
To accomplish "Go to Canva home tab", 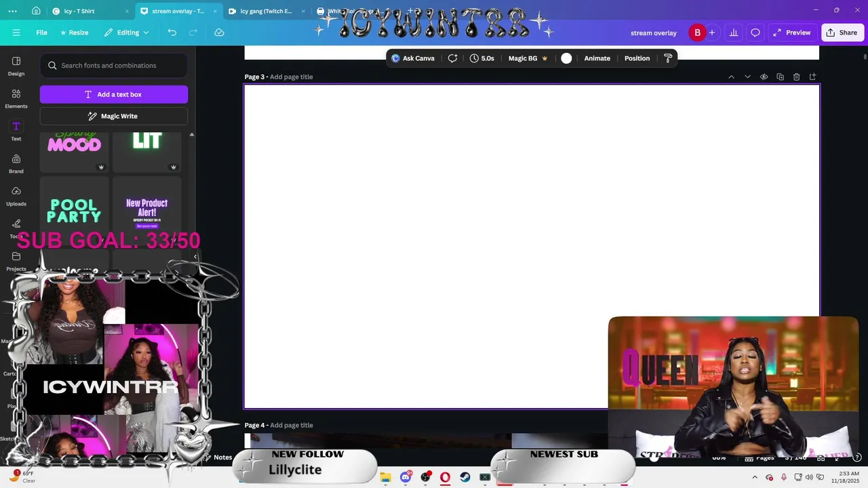I will tap(36, 11).
